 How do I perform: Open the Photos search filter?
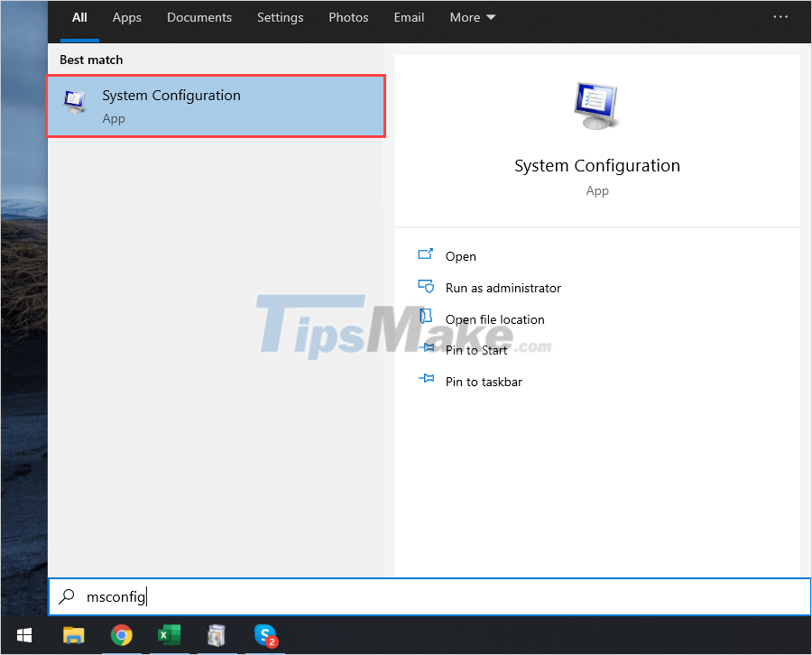coord(348,17)
